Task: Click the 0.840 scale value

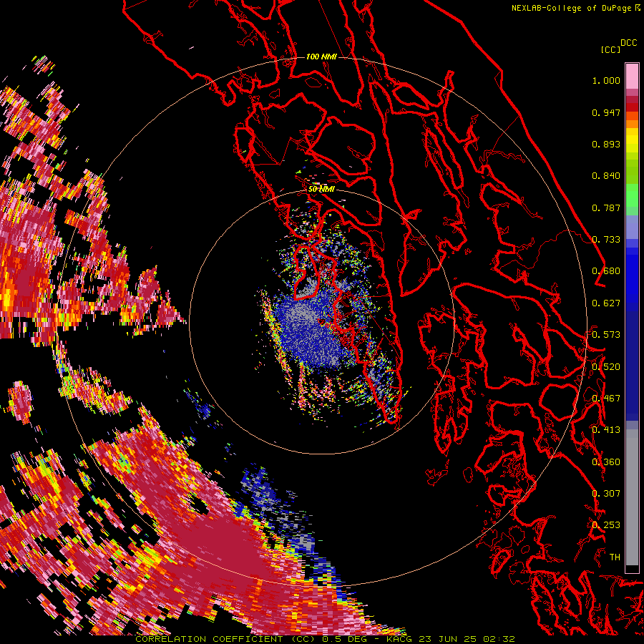Action: pos(606,176)
